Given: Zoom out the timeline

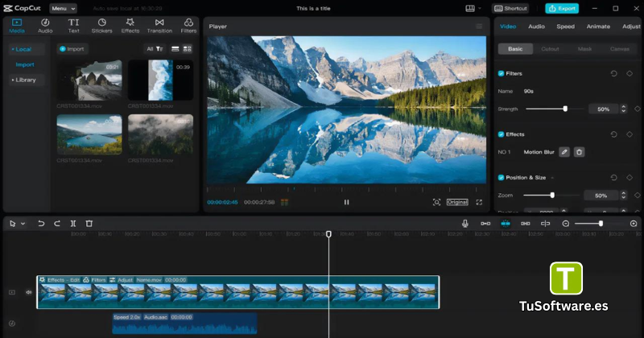Looking at the screenshot, I should point(566,224).
